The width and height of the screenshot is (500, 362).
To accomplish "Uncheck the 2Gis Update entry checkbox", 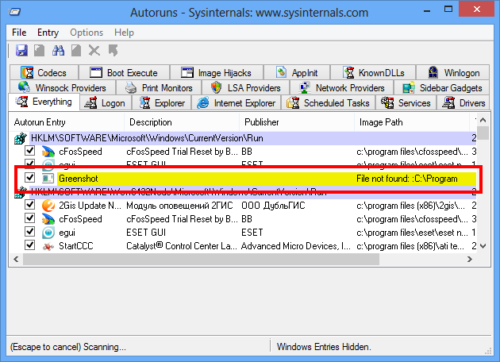I will (30, 204).
